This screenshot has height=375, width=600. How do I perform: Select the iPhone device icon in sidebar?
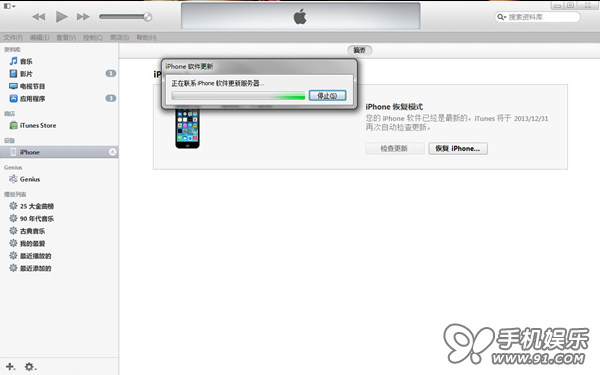[x=13, y=152]
